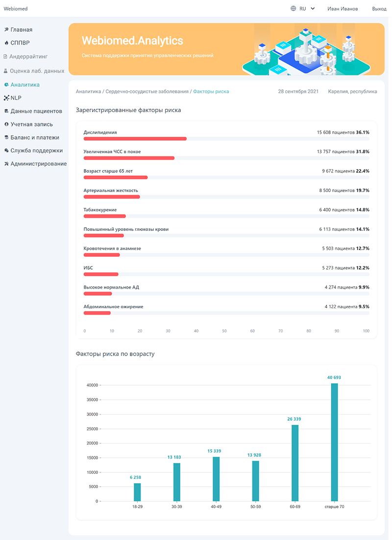Click the 40-49 age group column
Viewport: 392px width, 540px height.
[216, 479]
